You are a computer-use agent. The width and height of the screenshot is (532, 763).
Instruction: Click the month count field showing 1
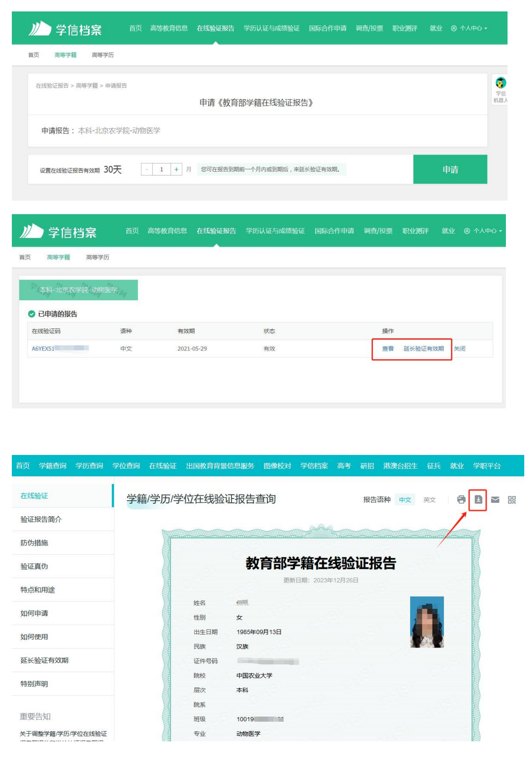click(x=161, y=169)
